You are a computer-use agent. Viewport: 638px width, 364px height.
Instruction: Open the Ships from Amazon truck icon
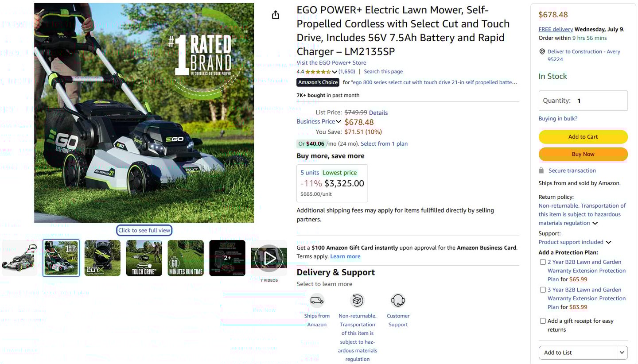[x=317, y=301]
